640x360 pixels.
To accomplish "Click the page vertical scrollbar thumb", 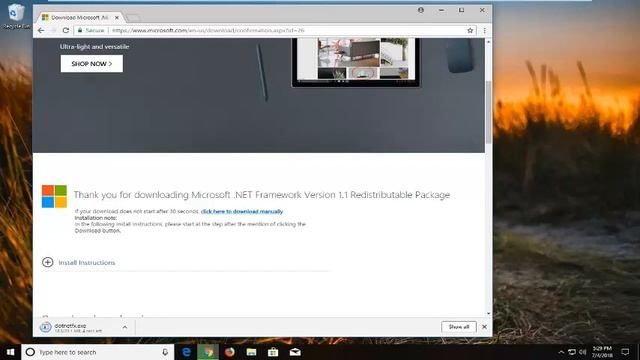I will coord(489,112).
